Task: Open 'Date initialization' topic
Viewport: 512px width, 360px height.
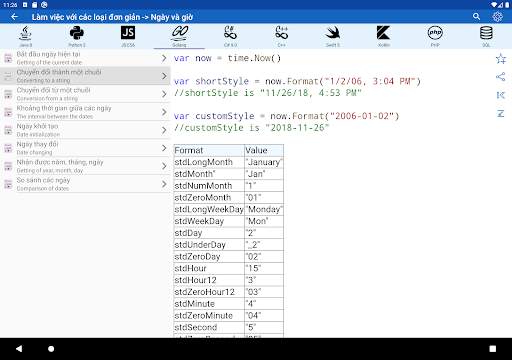Action: coord(85,130)
